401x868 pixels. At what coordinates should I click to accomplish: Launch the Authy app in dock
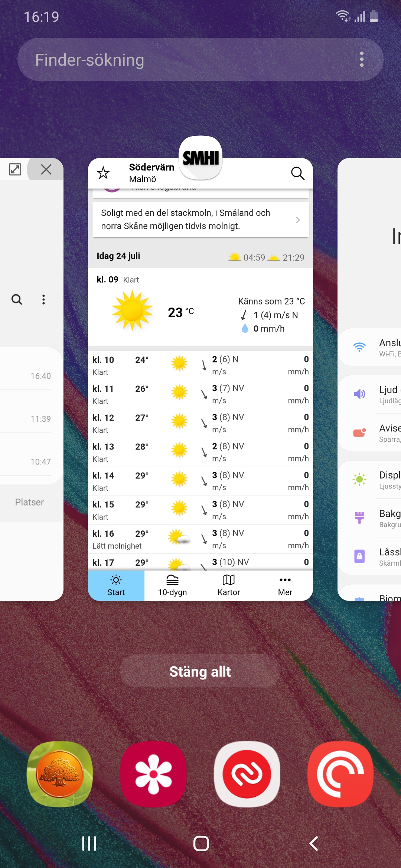[x=247, y=774]
